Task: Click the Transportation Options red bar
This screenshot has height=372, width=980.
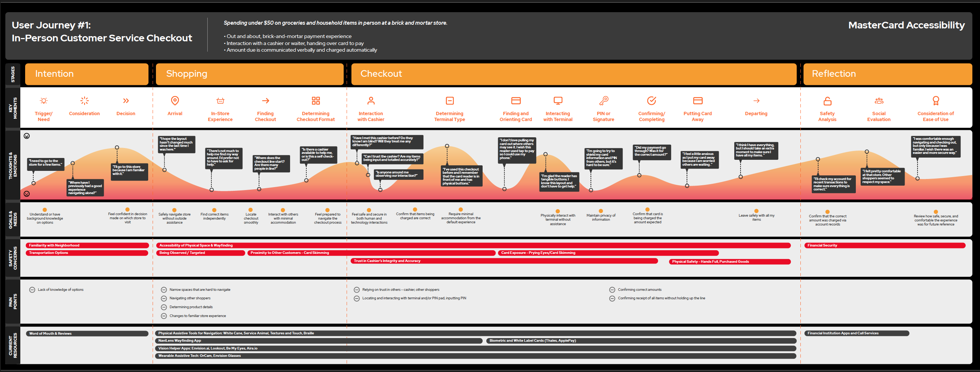Action: [87, 253]
